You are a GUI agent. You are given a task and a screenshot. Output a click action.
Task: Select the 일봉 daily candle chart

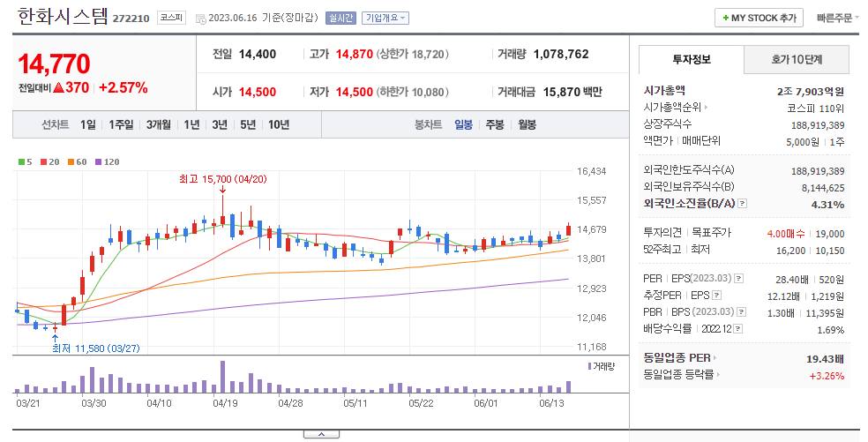463,124
